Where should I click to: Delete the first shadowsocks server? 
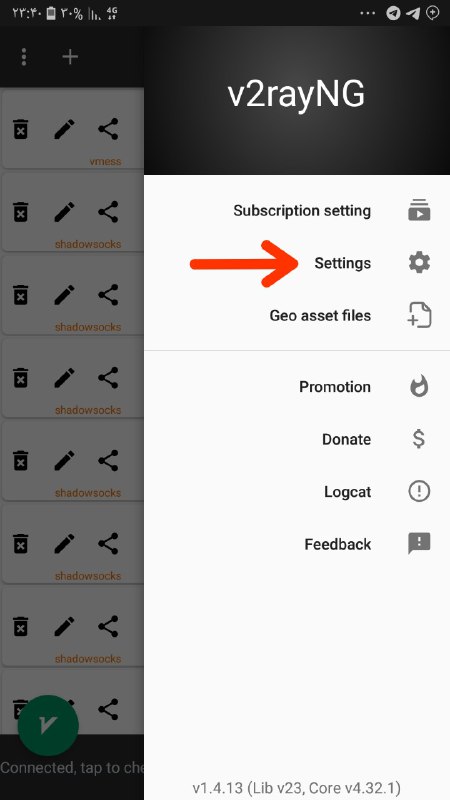tap(20, 212)
